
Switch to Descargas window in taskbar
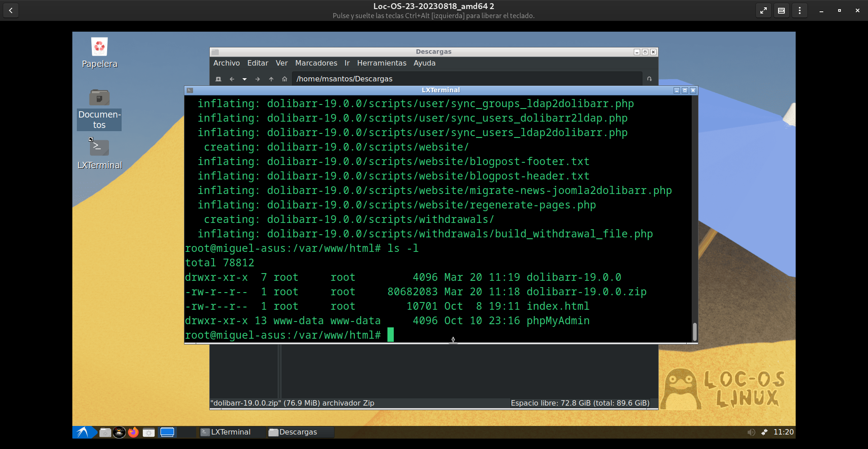tap(299, 432)
